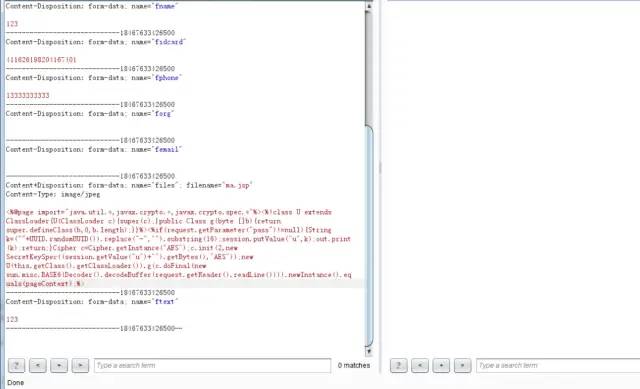Click the 'SecretKeySpec' code line
640x389 pixels.
coord(130,257)
